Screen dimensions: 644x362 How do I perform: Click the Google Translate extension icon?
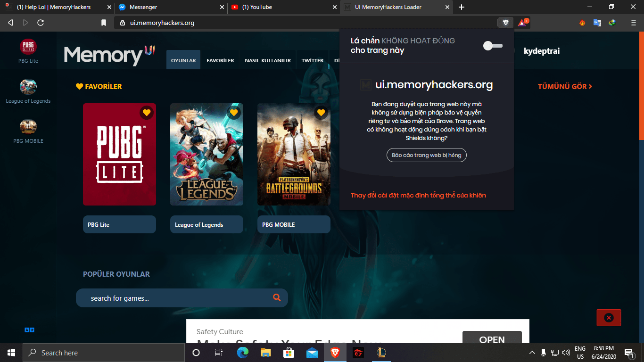597,23
